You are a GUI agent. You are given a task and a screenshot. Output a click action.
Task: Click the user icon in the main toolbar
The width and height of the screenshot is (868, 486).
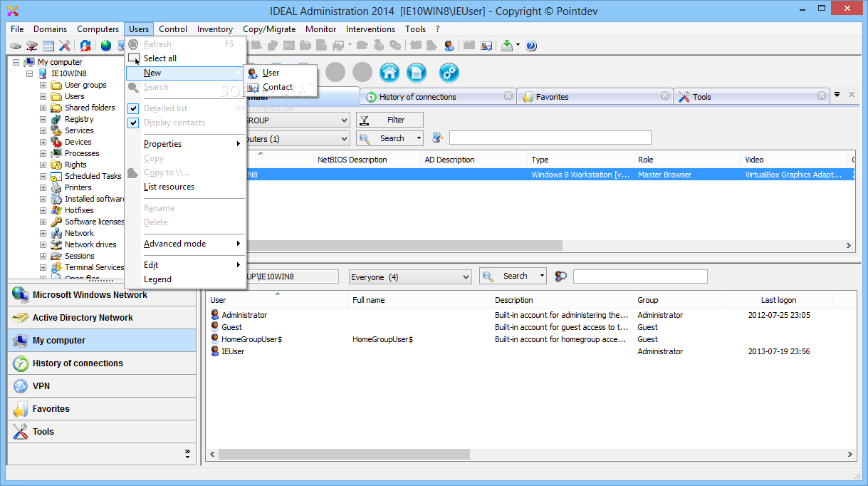click(449, 46)
